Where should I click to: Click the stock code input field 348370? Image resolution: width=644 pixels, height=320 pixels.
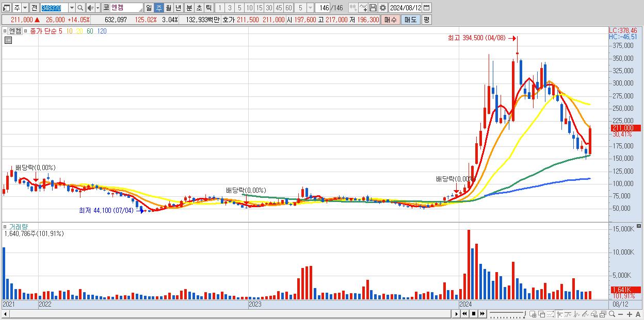[x=54, y=8]
